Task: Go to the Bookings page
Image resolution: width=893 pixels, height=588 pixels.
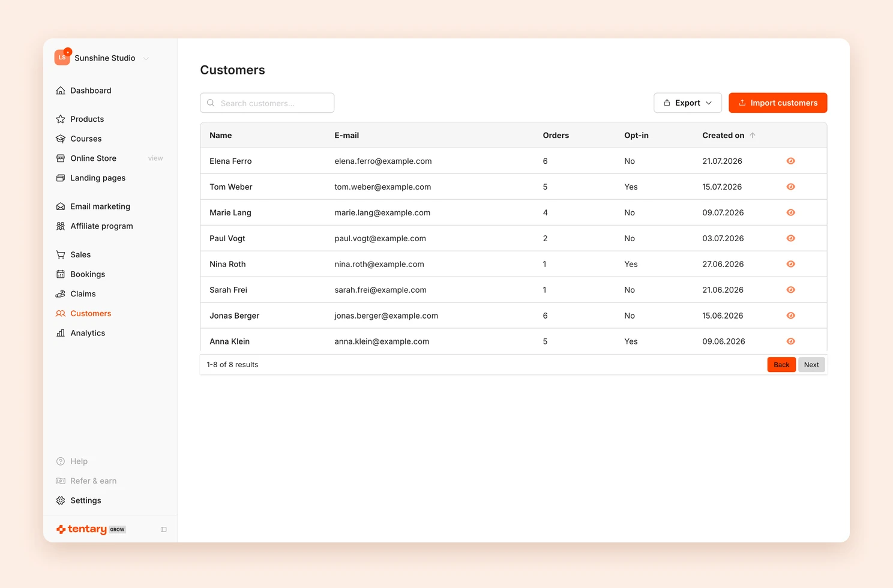Action: click(88, 274)
